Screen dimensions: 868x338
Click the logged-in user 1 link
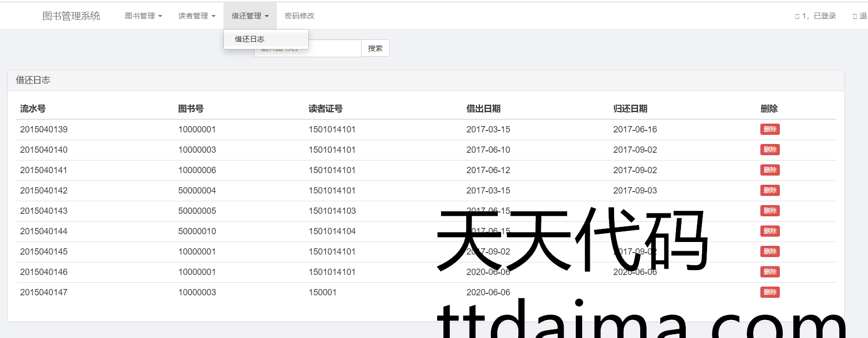pyautogui.click(x=816, y=16)
